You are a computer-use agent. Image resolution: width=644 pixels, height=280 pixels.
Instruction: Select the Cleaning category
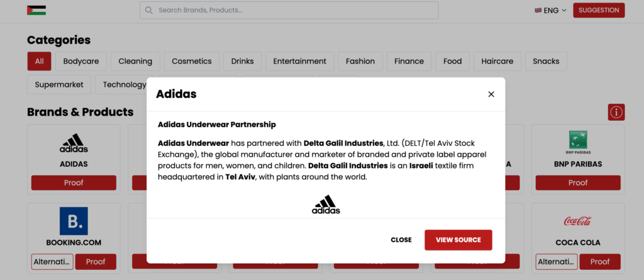(x=135, y=61)
